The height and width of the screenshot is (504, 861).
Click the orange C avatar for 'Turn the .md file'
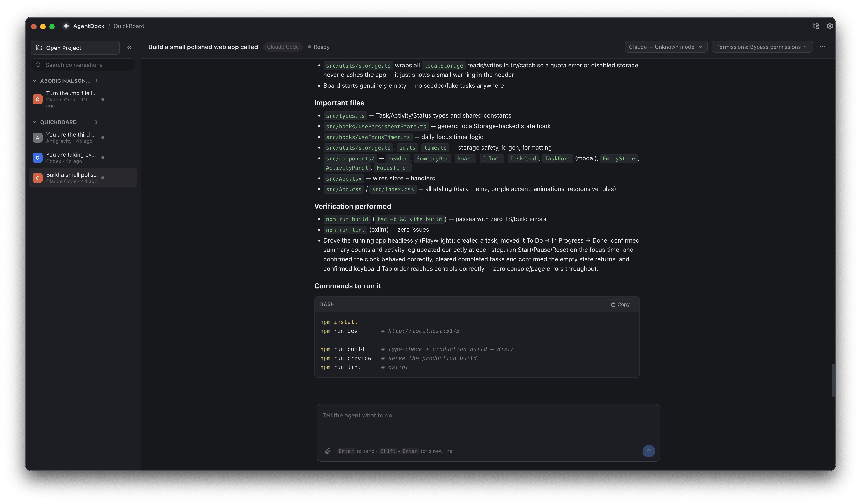pyautogui.click(x=38, y=99)
